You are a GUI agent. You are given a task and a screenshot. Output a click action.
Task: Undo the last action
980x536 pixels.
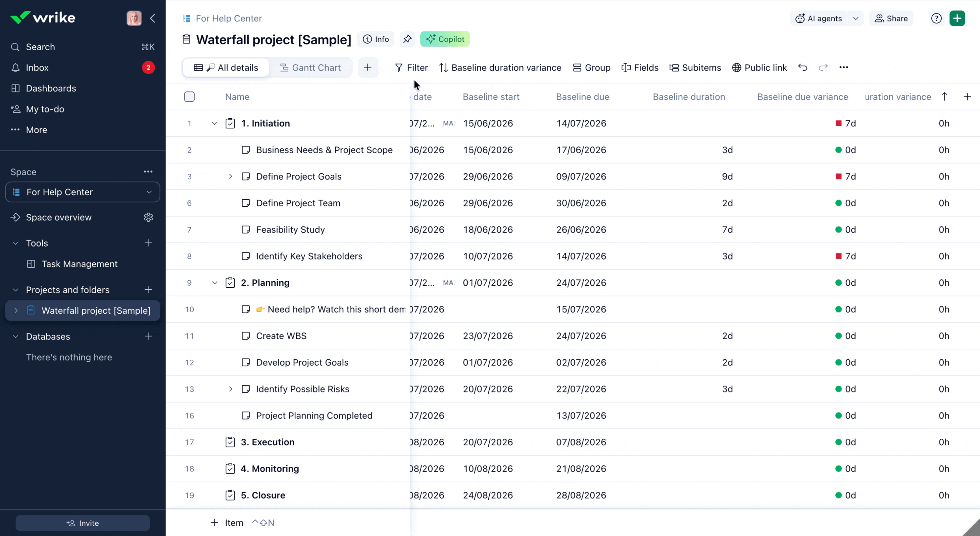coord(803,68)
